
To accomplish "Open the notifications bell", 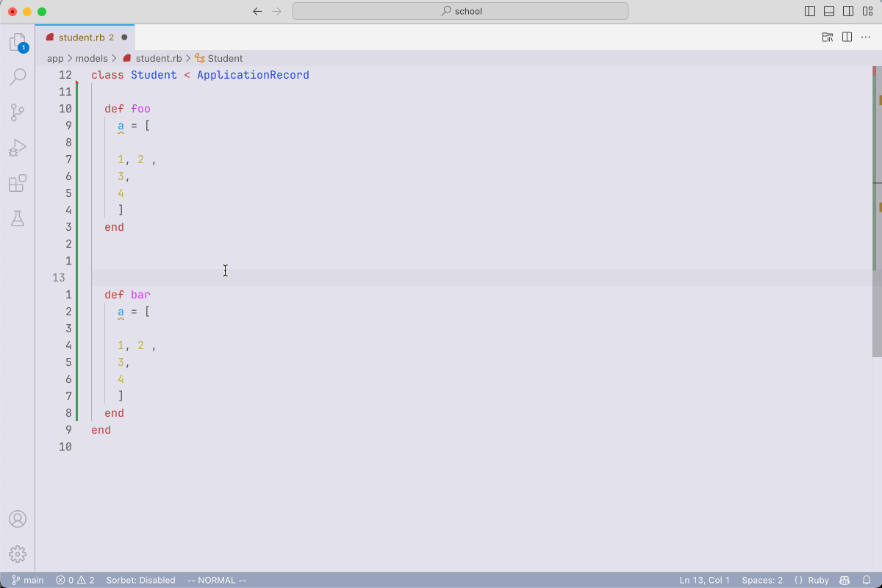I will [866, 580].
